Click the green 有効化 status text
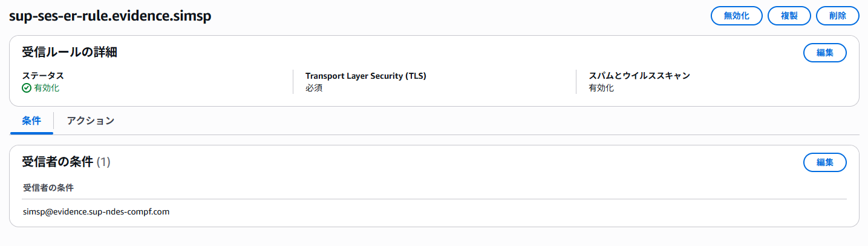 [47, 88]
